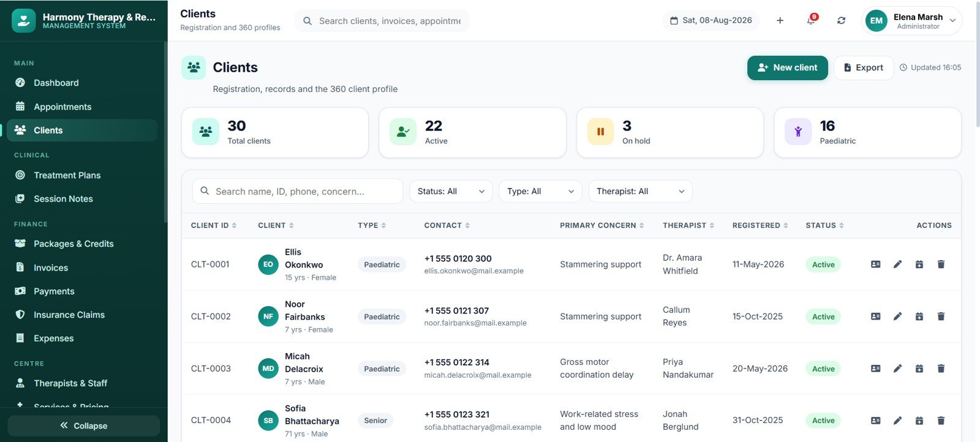Edit client CLT-0001 with pencil icon

(897, 264)
